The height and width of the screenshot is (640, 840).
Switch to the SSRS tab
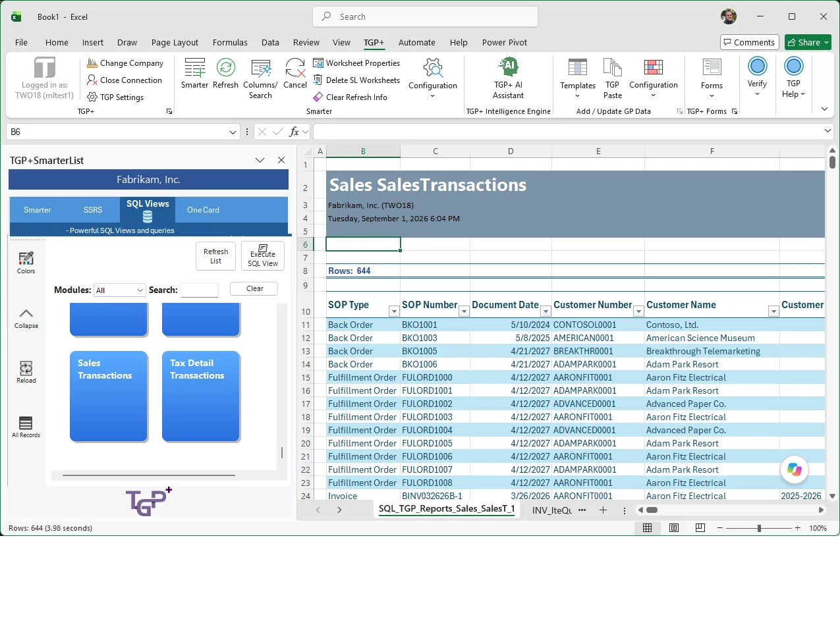[x=93, y=210]
